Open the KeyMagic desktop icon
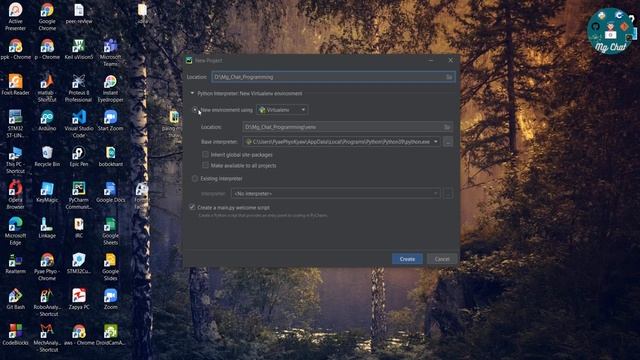The image size is (640, 360). click(x=47, y=192)
